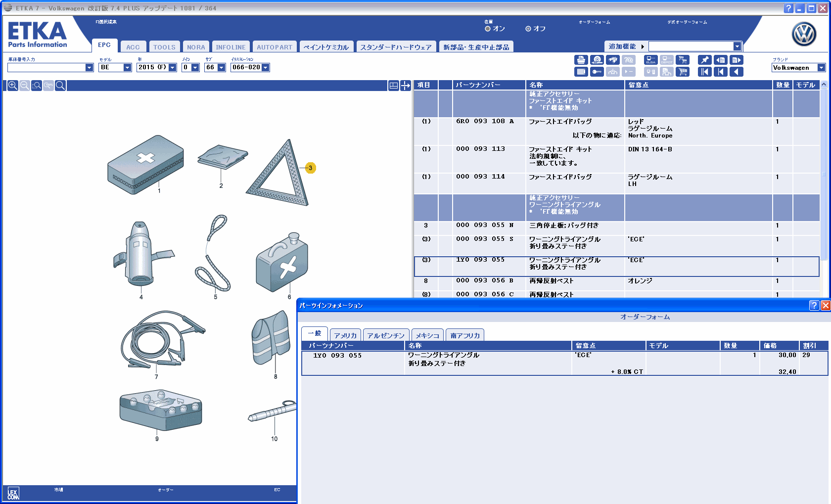Click the オーダーフォーム header label
The width and height of the screenshot is (831, 504).
tap(595, 22)
